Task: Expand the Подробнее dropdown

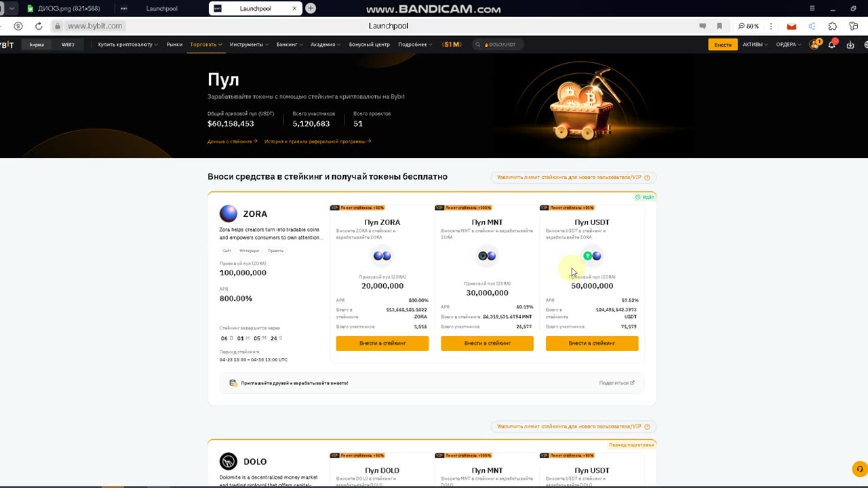Action: coord(415,45)
